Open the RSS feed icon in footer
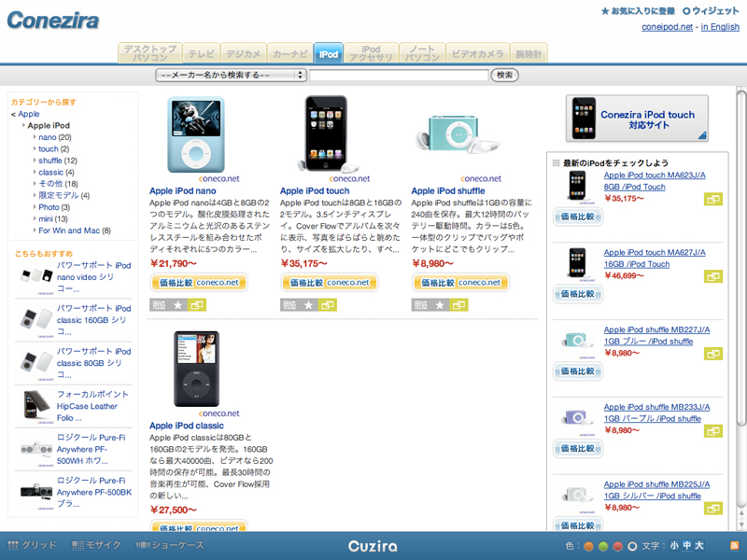 735,546
